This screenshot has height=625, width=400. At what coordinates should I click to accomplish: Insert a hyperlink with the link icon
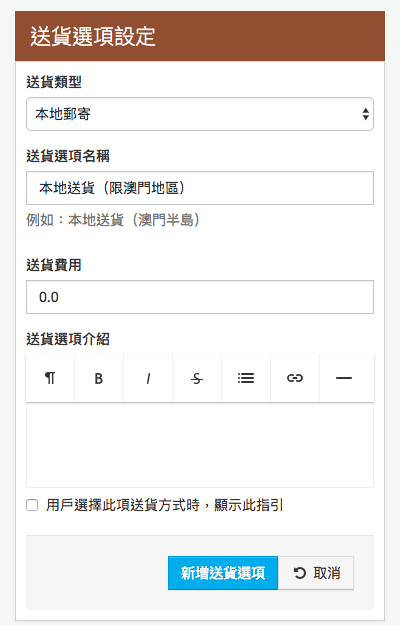[295, 378]
